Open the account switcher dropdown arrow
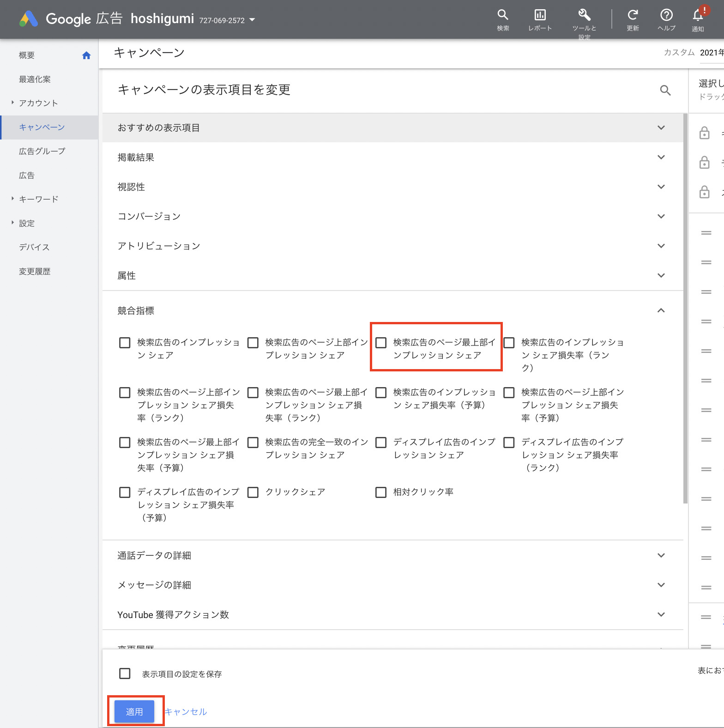Viewport: 724px width, 728px height. (x=252, y=20)
